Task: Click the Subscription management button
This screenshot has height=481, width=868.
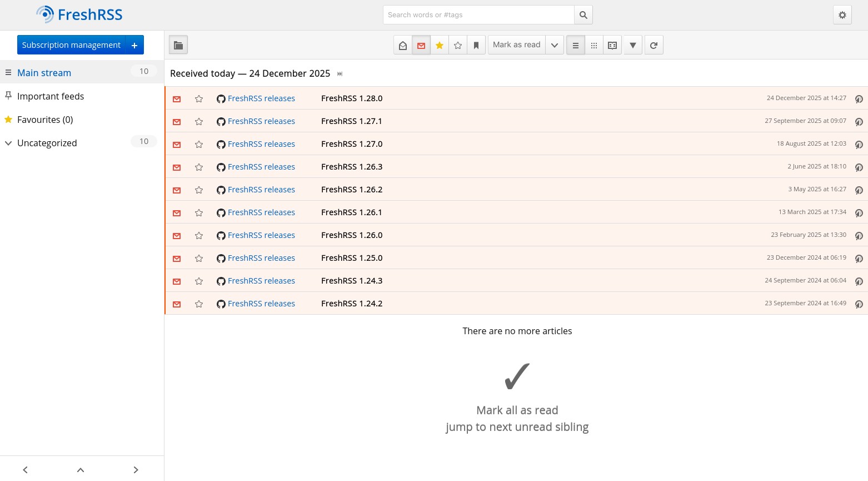Action: (x=71, y=45)
